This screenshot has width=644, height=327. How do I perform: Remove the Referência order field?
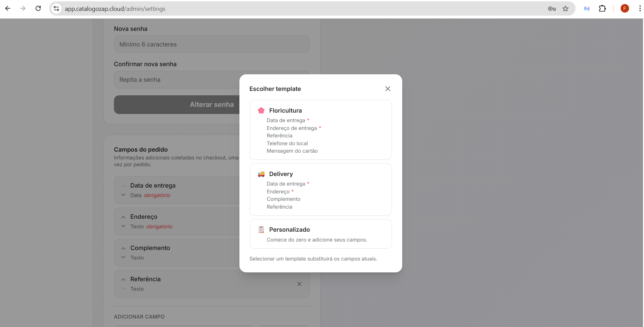tap(299, 284)
